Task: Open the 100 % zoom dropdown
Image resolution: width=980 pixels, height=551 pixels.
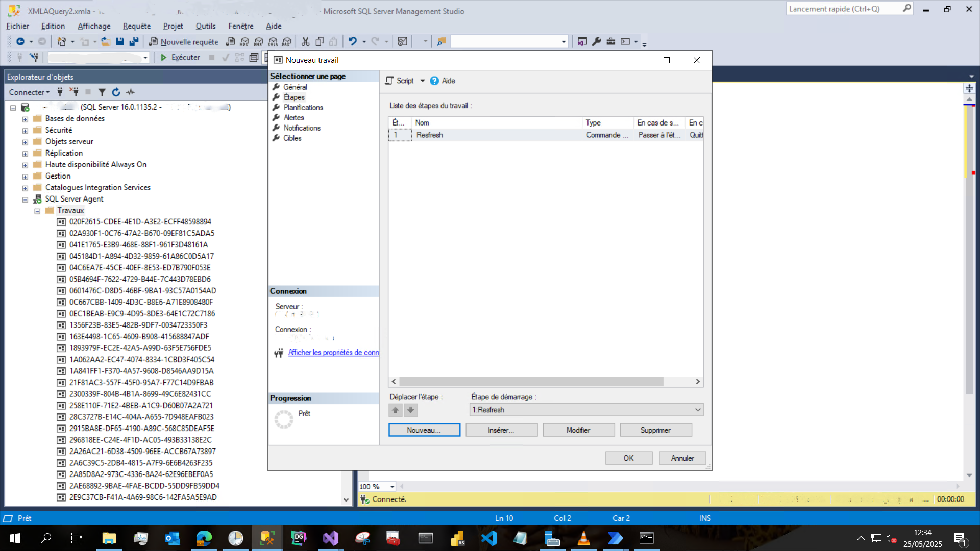Action: (392, 487)
